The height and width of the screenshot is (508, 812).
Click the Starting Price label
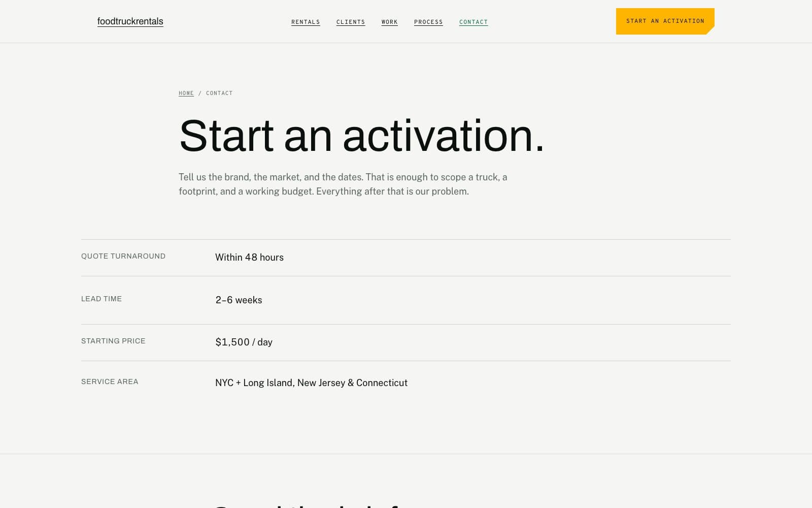click(x=113, y=341)
